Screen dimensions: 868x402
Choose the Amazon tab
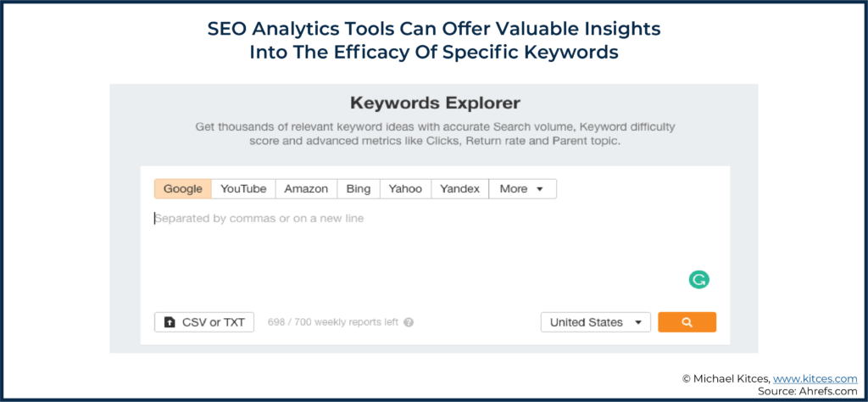pos(306,188)
